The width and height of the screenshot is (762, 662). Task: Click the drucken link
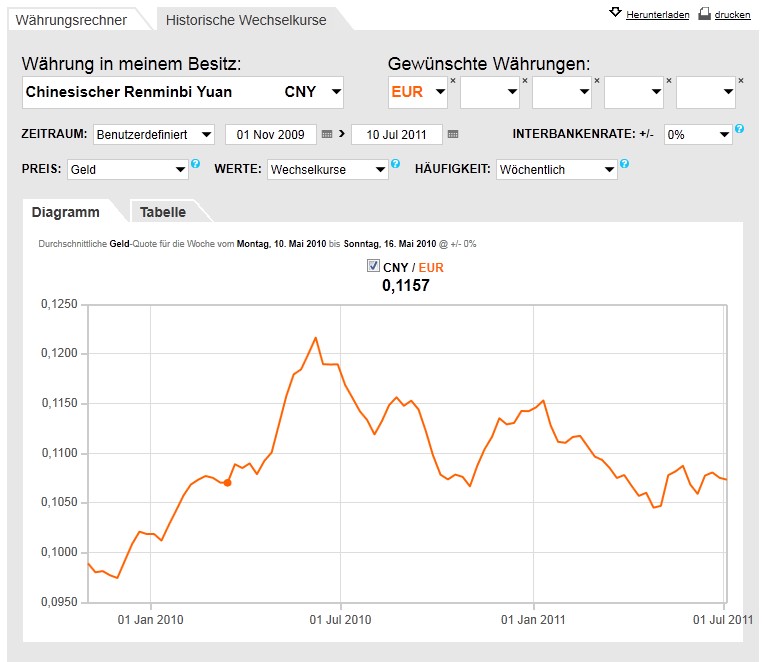732,15
